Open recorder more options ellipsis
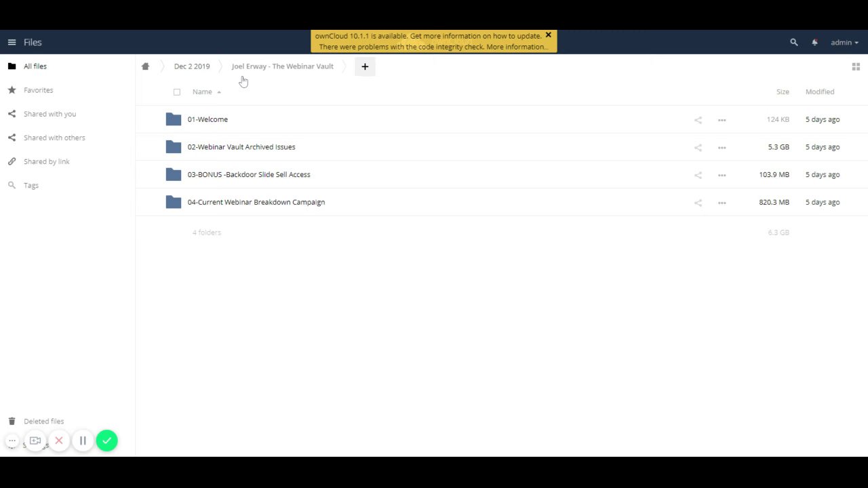Screen dimensions: 868x488 [12, 441]
